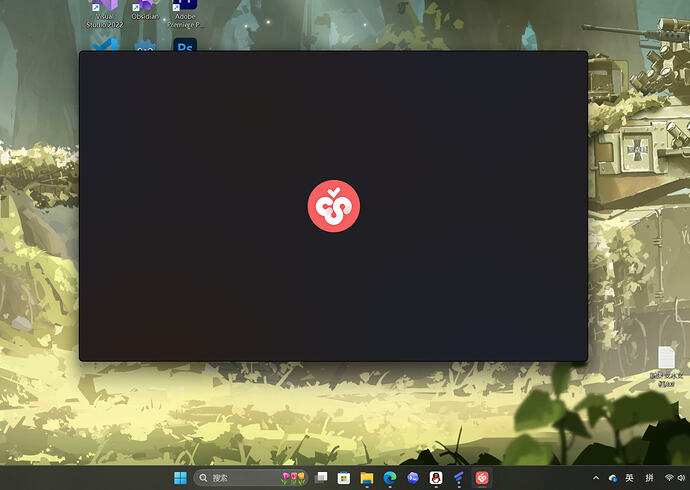The image size is (690, 490).
Task: Toggle the 英 input language indicator
Action: [630, 478]
